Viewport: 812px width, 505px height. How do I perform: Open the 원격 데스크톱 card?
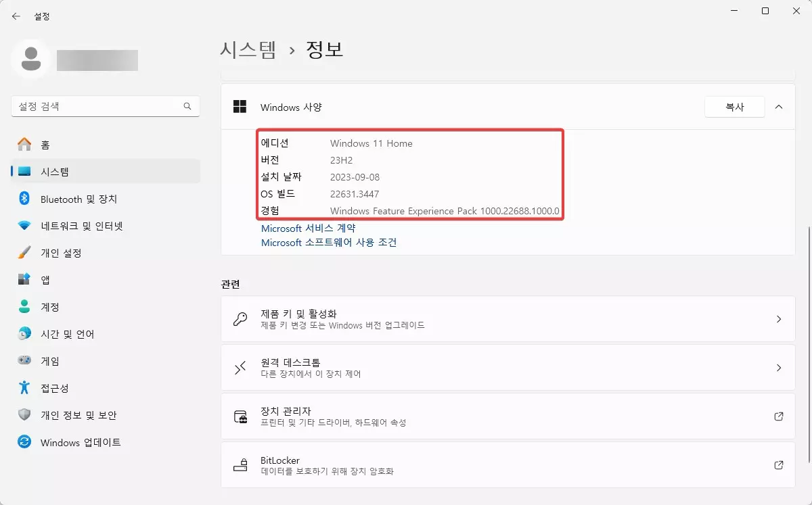tap(508, 368)
